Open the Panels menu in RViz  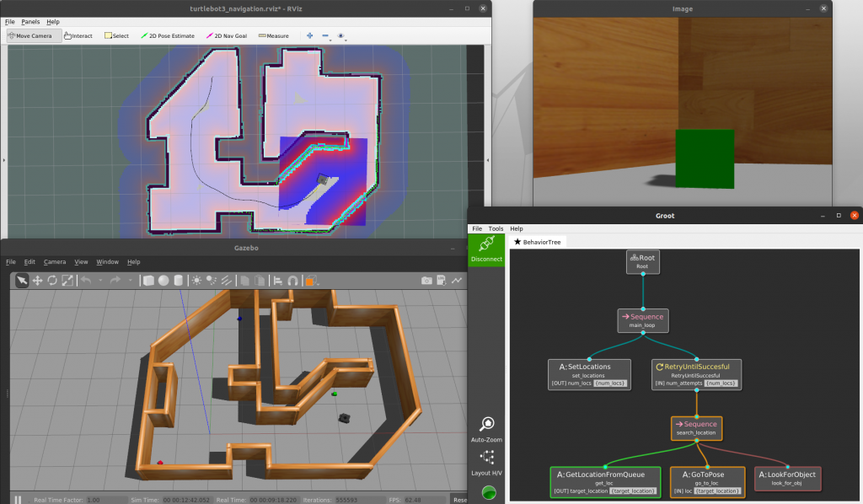[30, 22]
